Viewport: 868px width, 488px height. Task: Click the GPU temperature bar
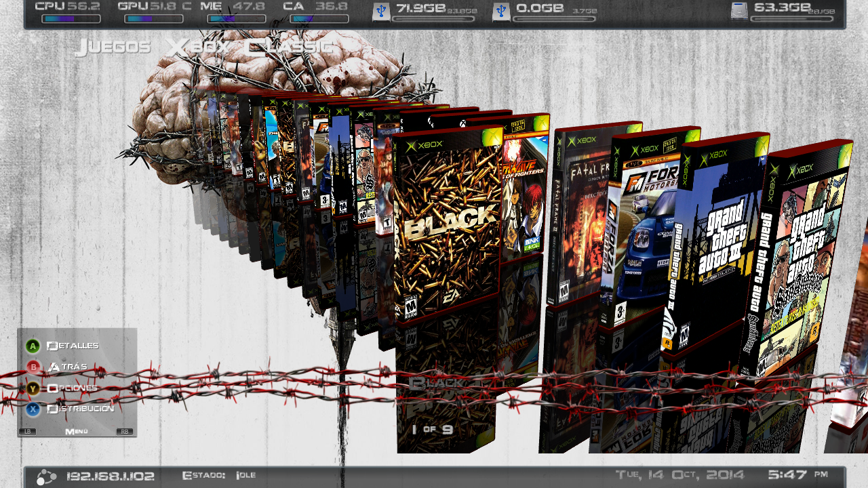click(x=154, y=19)
